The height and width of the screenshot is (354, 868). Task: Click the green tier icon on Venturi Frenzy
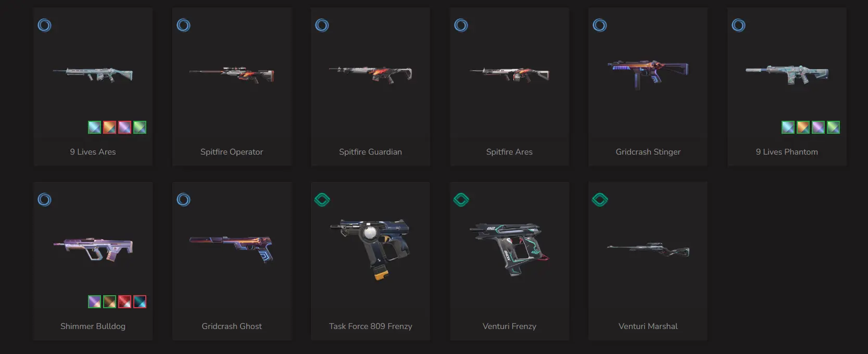click(x=461, y=199)
